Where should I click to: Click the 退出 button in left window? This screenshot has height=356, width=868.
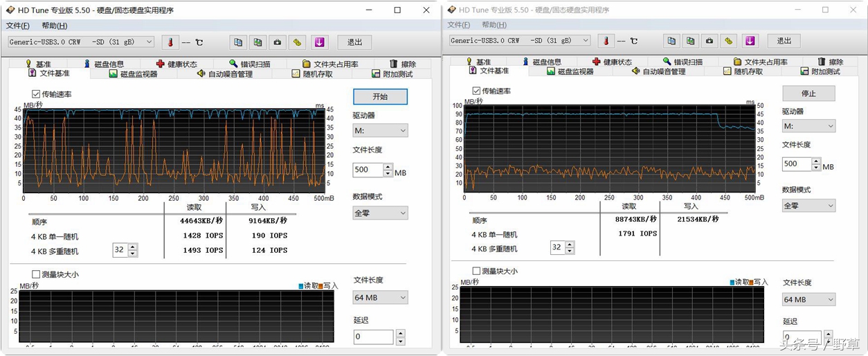[x=354, y=42]
